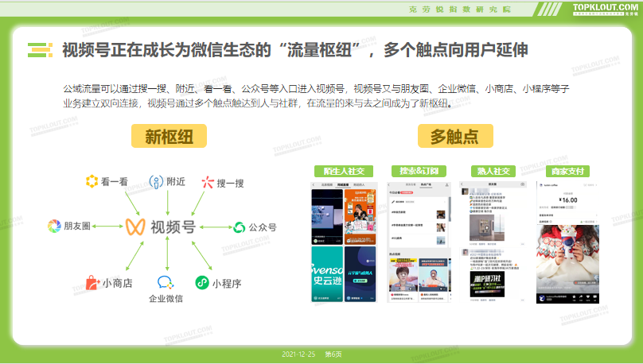Screen dimensions: 643x364
Task: Click the 附近 location icon
Action: pos(156,181)
